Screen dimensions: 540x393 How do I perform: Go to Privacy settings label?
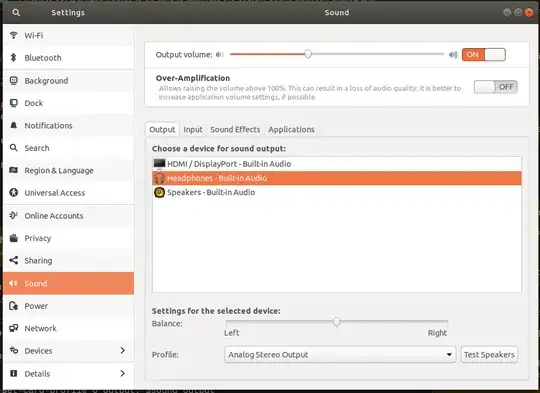[x=38, y=238]
